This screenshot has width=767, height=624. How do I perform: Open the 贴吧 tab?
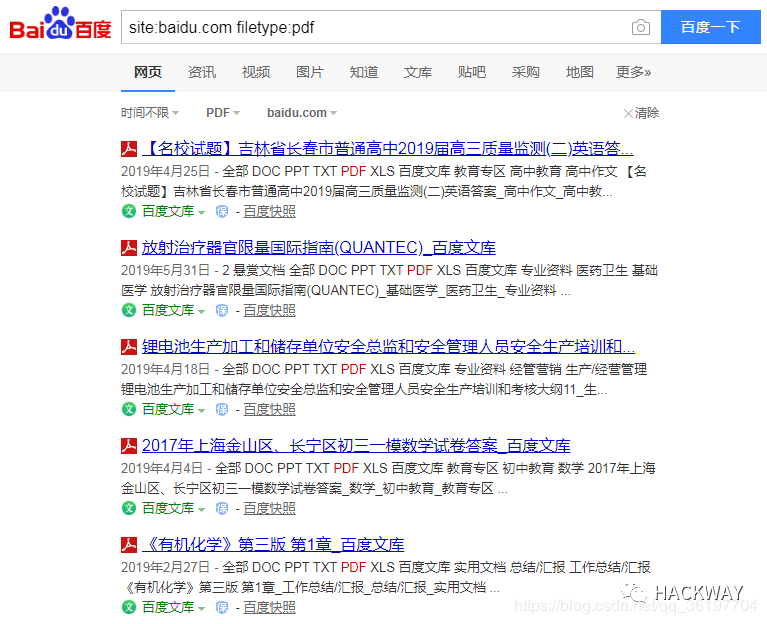tap(472, 72)
